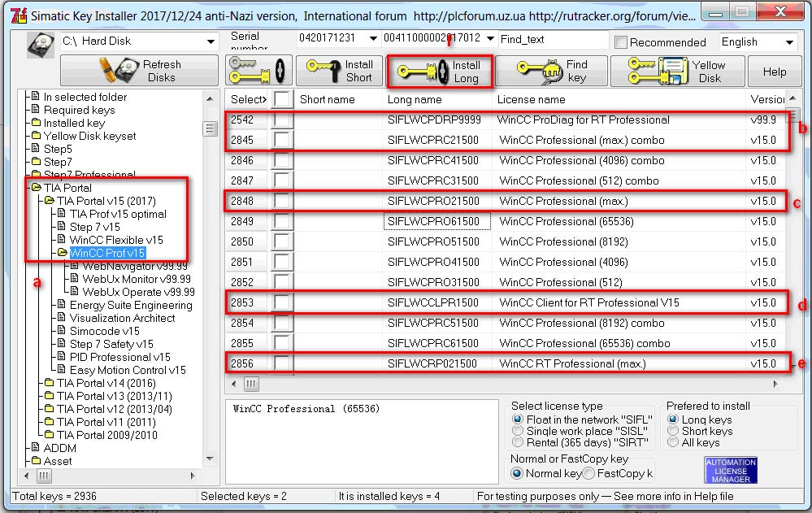This screenshot has height=513, width=812.
Task: Click the WinCC RT Professional (max.) cell
Action: coord(572,363)
